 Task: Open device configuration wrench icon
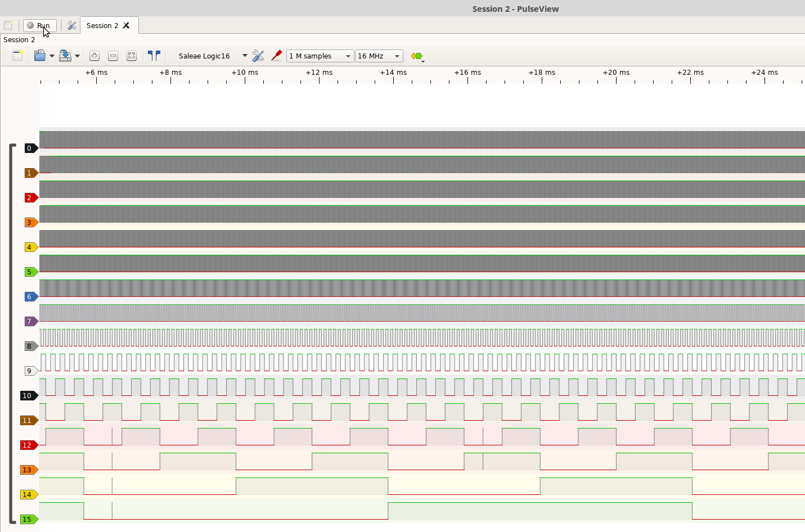click(258, 56)
